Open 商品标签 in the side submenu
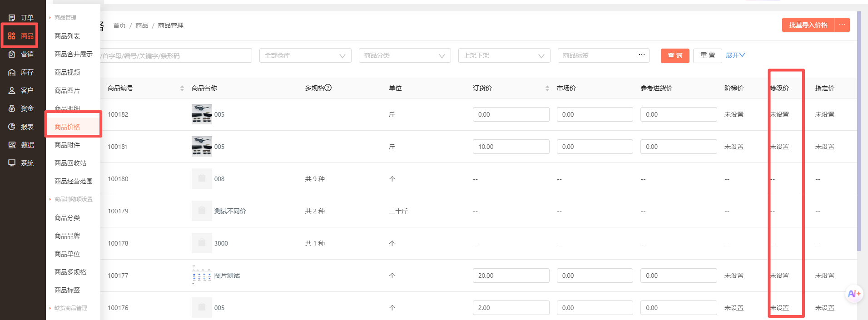The width and height of the screenshot is (868, 320). click(67, 290)
